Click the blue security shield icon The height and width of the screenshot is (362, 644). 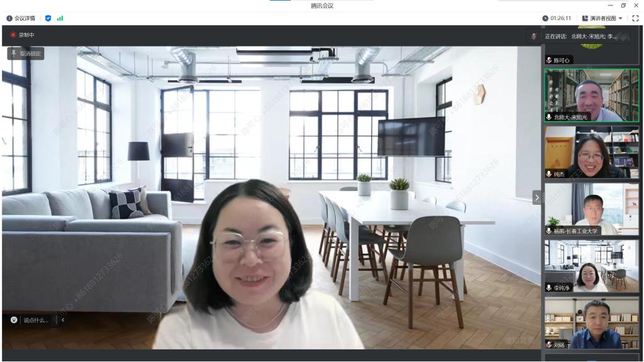click(x=48, y=18)
